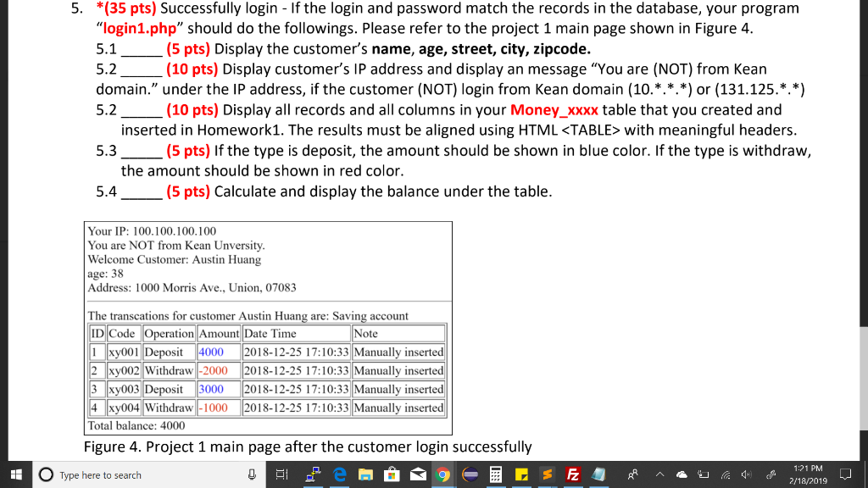Toggle the touch keyboard from the tray

pos(703,474)
